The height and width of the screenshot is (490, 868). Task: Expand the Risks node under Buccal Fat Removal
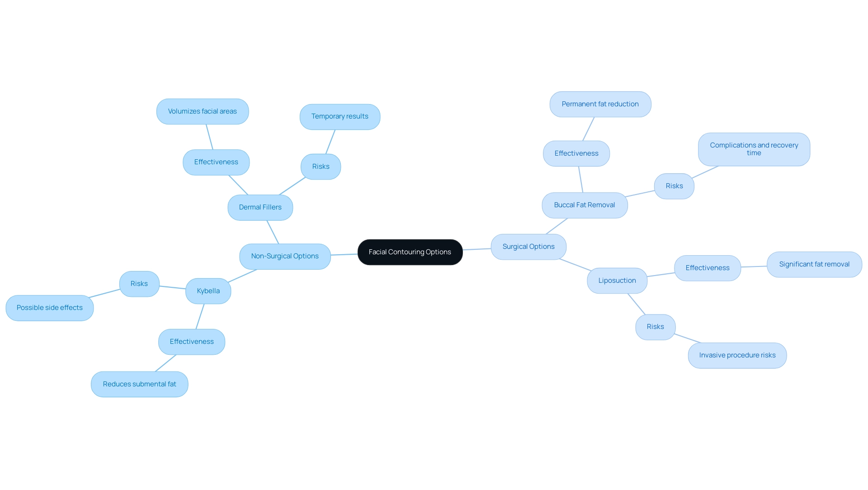(x=674, y=186)
